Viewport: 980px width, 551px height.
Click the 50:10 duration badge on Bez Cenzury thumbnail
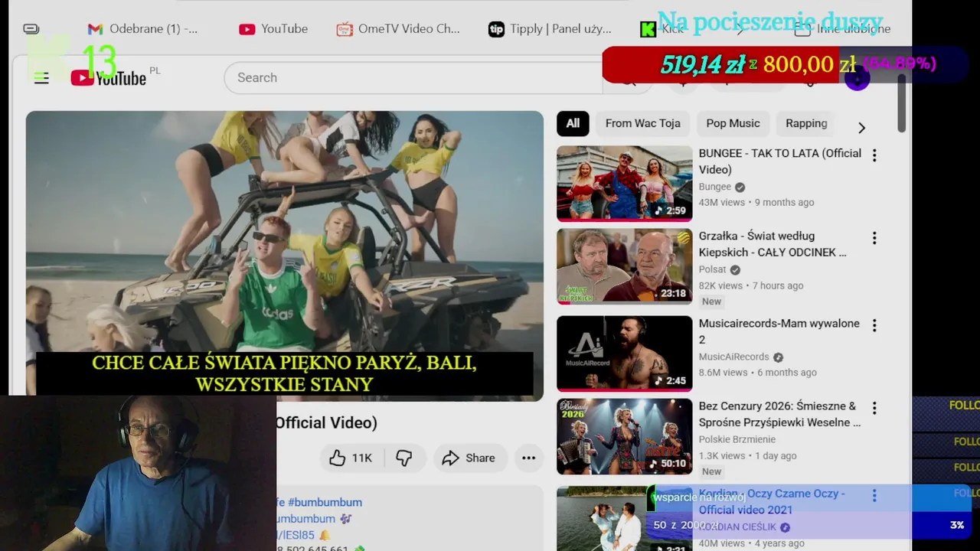coord(668,463)
